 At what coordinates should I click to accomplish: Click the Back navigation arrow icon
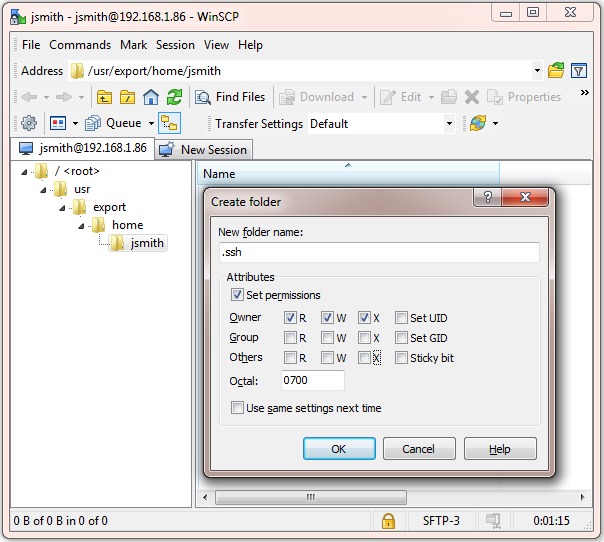(x=29, y=97)
